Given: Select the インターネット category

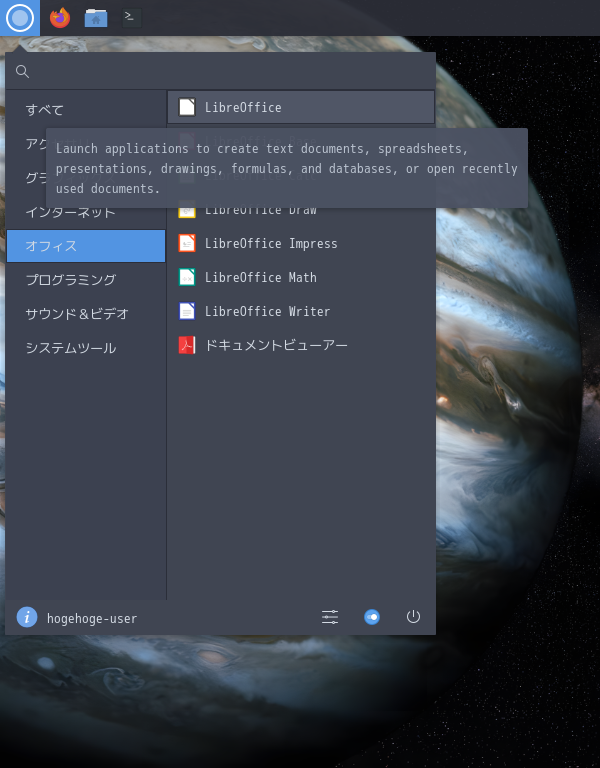Looking at the screenshot, I should [86, 212].
